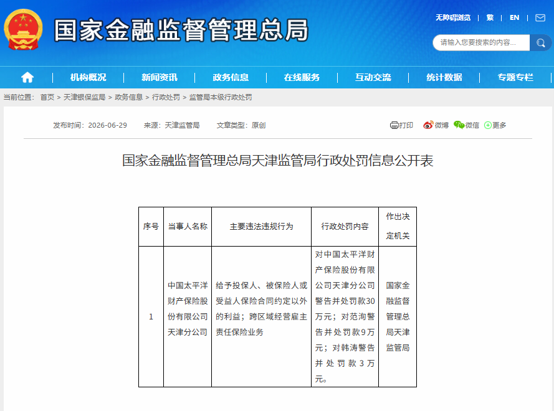Click row number 1 cell
Screen dimensions: 554x411
tap(151, 317)
